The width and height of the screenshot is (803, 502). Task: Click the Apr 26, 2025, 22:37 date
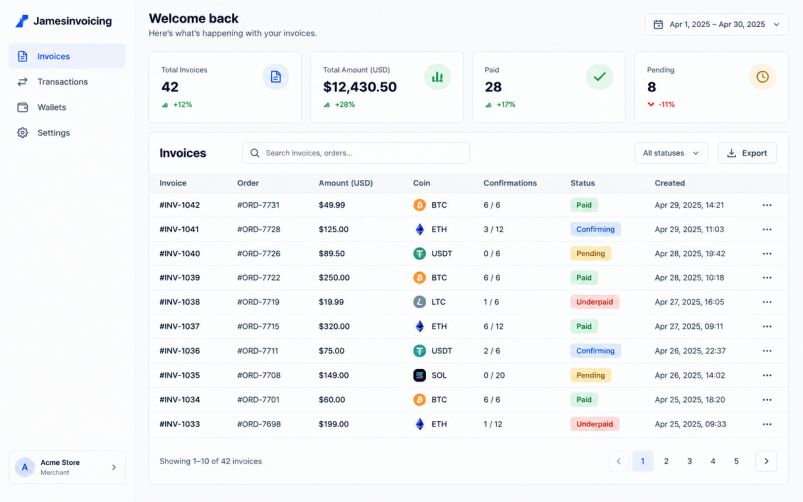coord(690,351)
